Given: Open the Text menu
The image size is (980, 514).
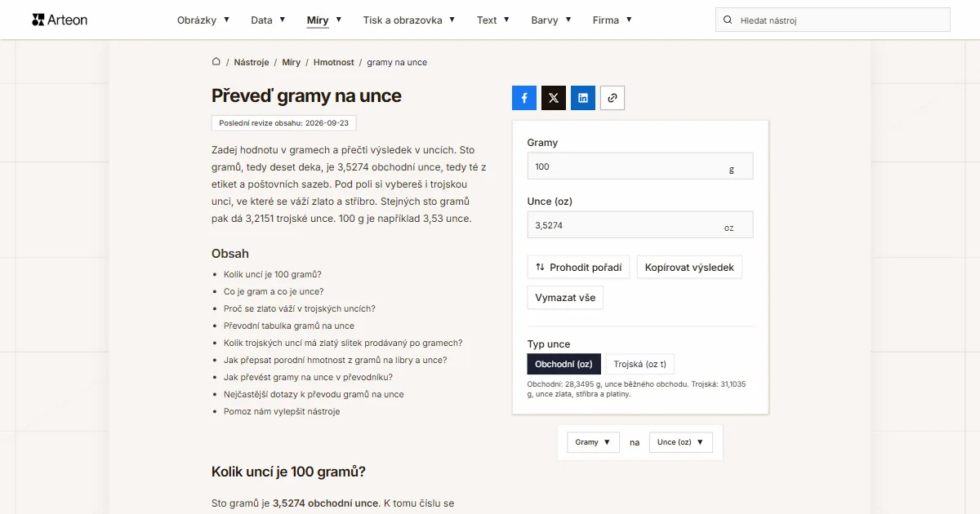Looking at the screenshot, I should click(493, 20).
